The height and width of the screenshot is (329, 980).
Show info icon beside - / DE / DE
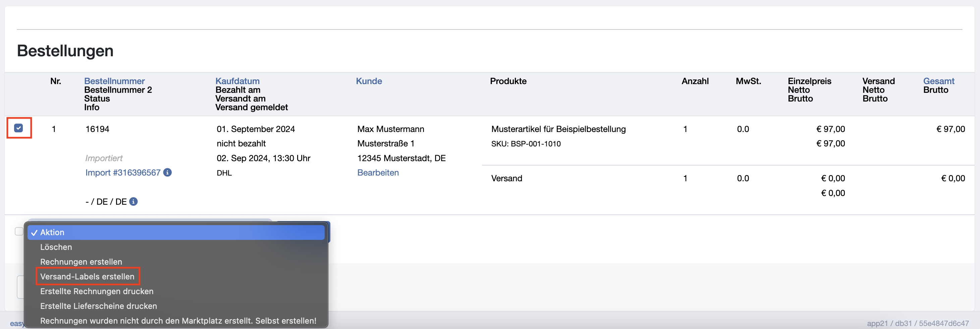point(133,202)
